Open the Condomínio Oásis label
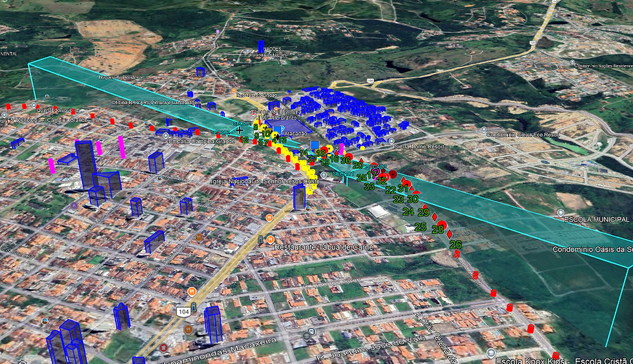Screen dimensions: 633x364 [x=592, y=250]
